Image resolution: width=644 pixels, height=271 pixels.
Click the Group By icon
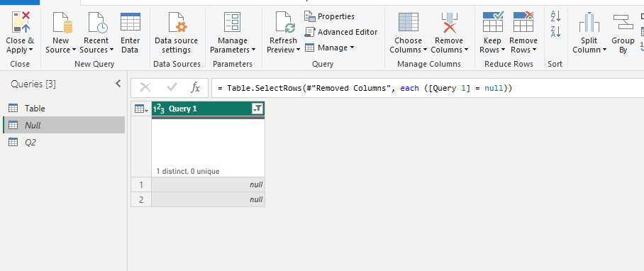point(623,22)
